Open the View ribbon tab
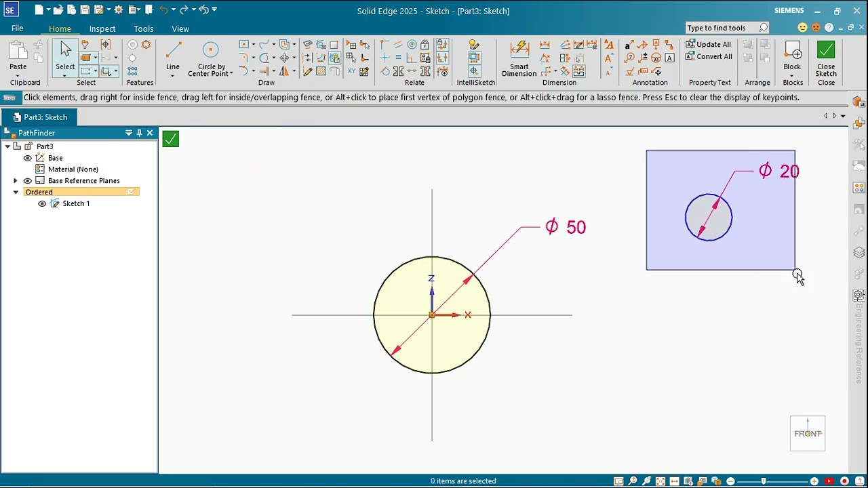 click(x=180, y=28)
